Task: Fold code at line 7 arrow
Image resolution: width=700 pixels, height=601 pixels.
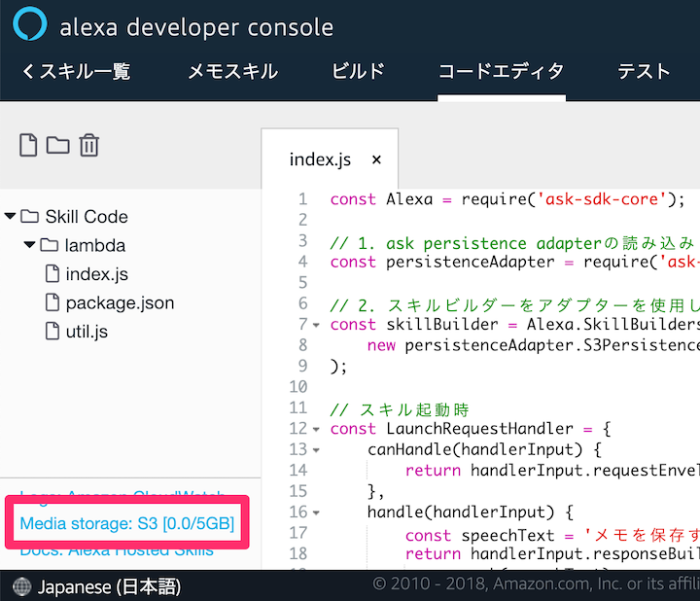Action: (316, 325)
